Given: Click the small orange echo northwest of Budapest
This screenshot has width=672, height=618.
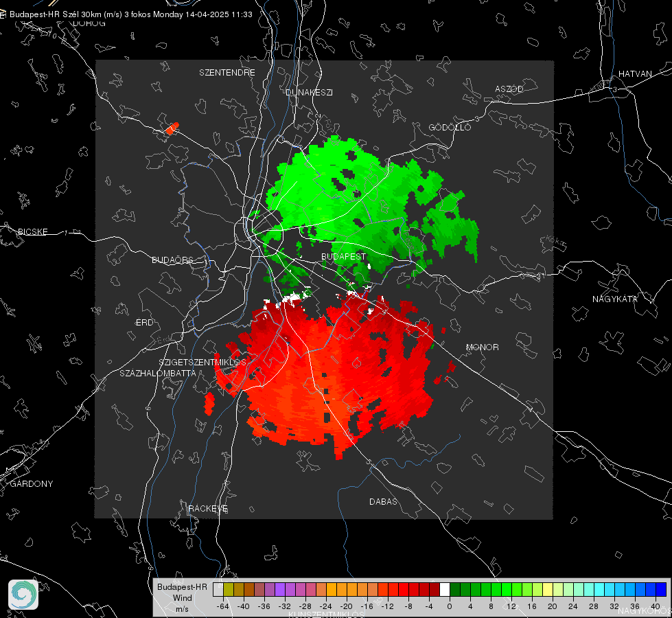Looking at the screenshot, I should (172, 128).
